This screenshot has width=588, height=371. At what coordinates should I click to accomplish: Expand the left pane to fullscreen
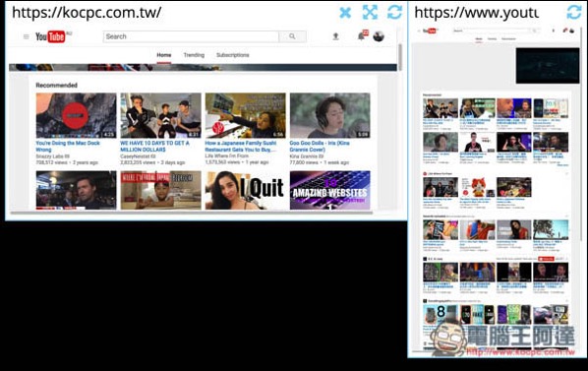[370, 13]
